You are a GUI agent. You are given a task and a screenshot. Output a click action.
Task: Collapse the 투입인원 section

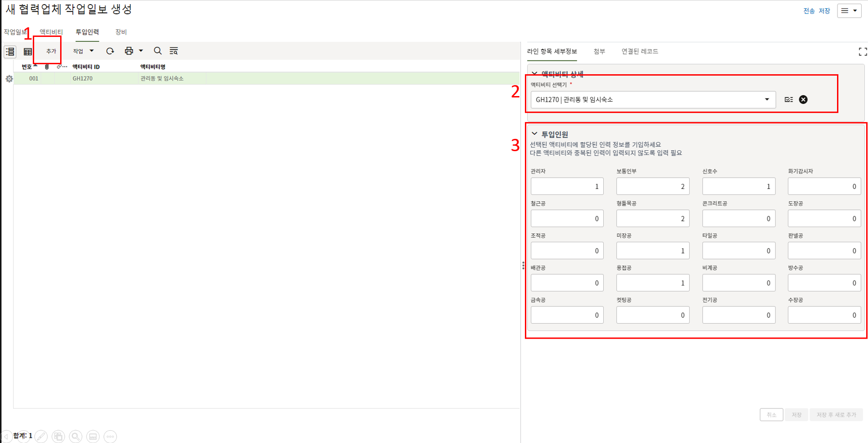click(x=534, y=134)
